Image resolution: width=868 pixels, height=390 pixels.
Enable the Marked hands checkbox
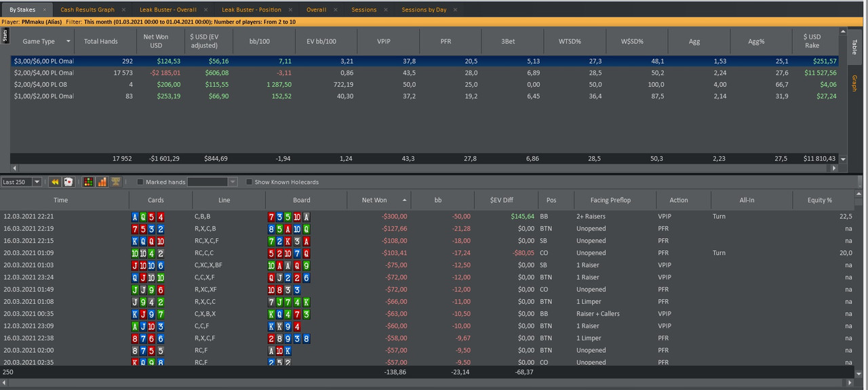pos(140,182)
